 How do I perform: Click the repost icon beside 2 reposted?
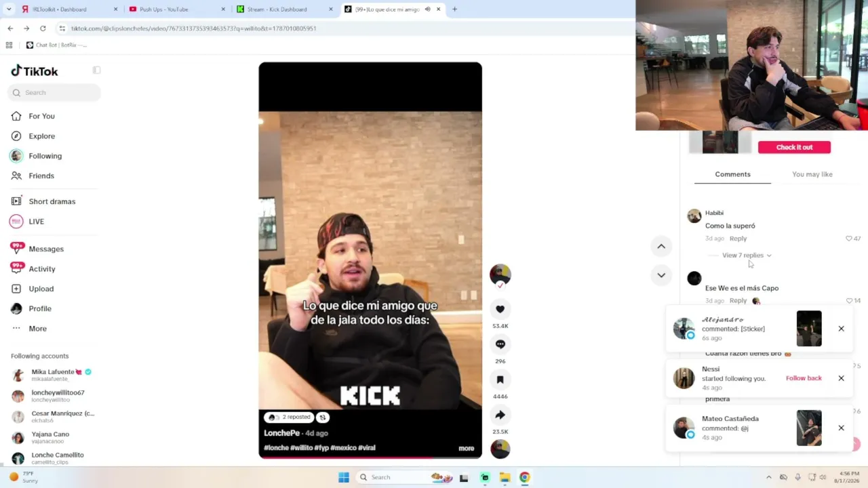(x=323, y=418)
